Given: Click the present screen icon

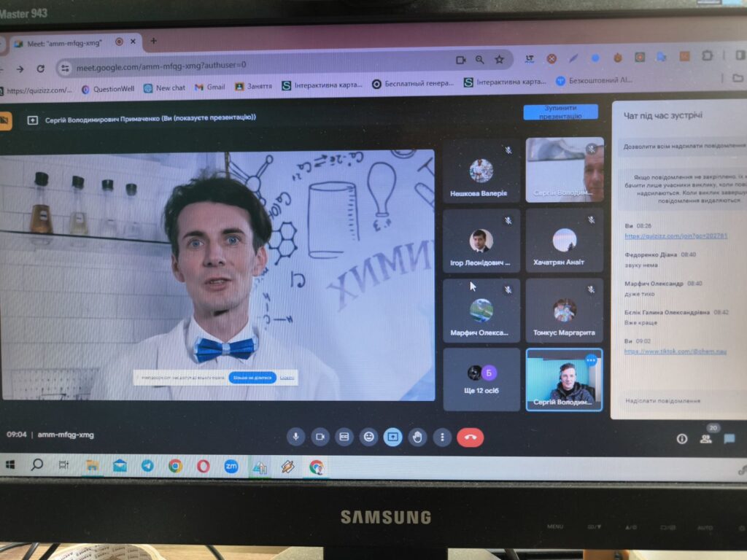Looking at the screenshot, I should (393, 437).
